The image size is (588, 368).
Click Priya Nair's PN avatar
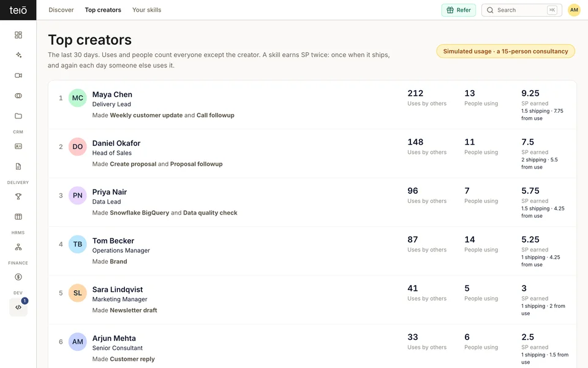point(78,196)
